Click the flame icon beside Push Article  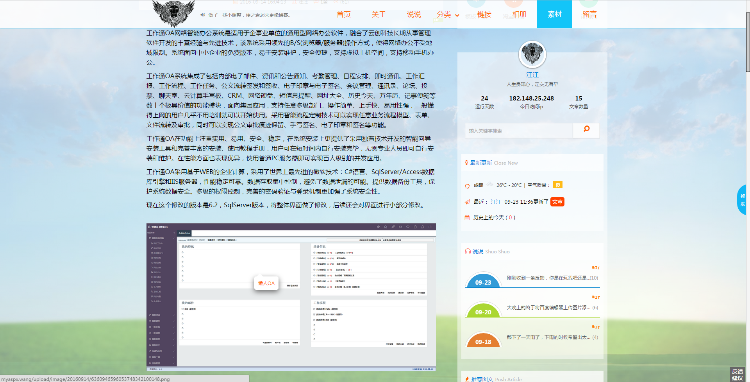tap(467, 379)
